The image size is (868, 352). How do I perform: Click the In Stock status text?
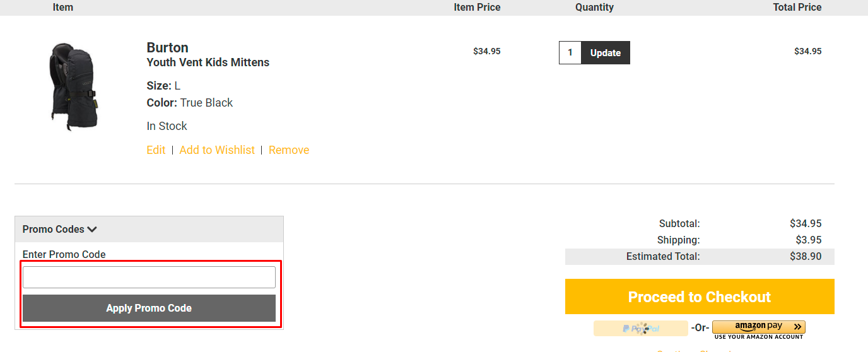(167, 126)
